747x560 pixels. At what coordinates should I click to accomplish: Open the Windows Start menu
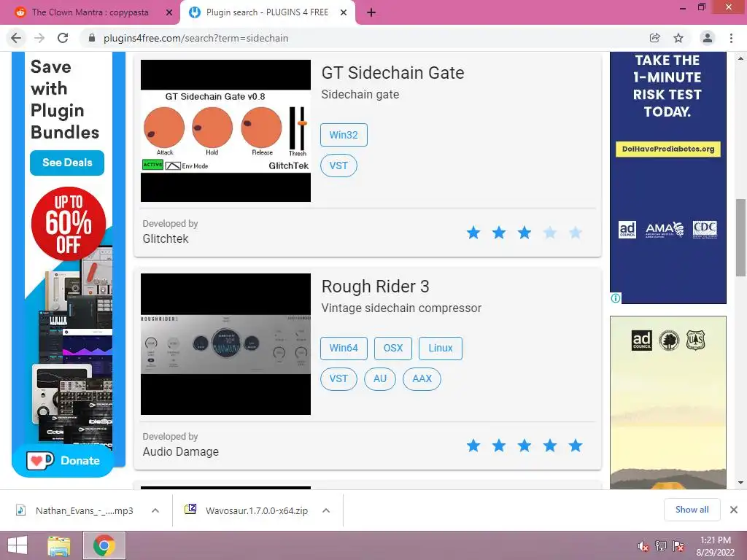pyautogui.click(x=18, y=545)
